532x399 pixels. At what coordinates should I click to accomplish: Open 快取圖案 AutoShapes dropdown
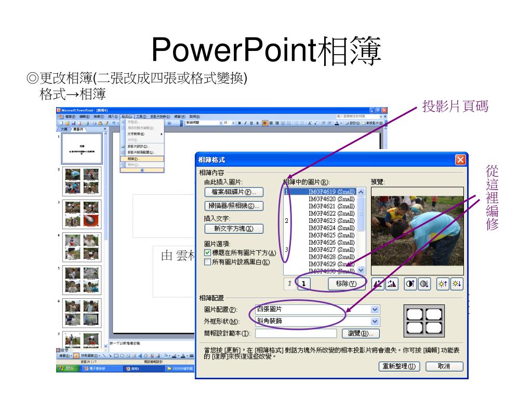click(90, 355)
